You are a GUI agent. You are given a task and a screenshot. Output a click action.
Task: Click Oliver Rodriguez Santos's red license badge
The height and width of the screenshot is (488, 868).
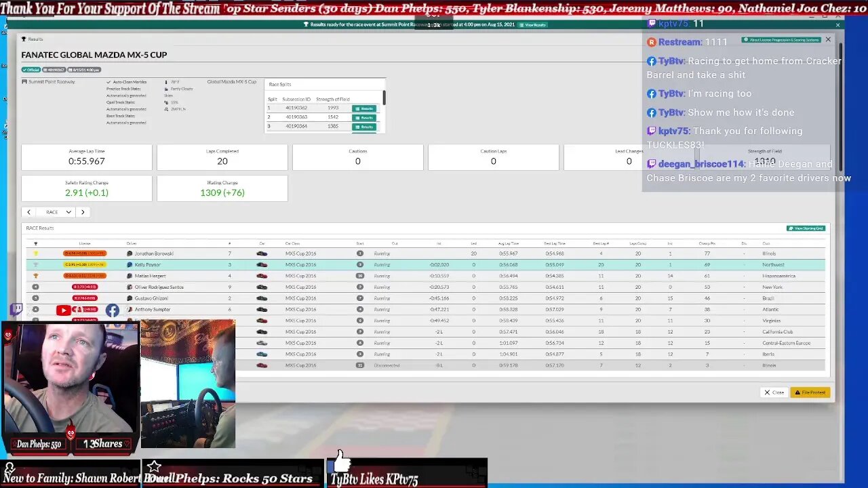85,287
